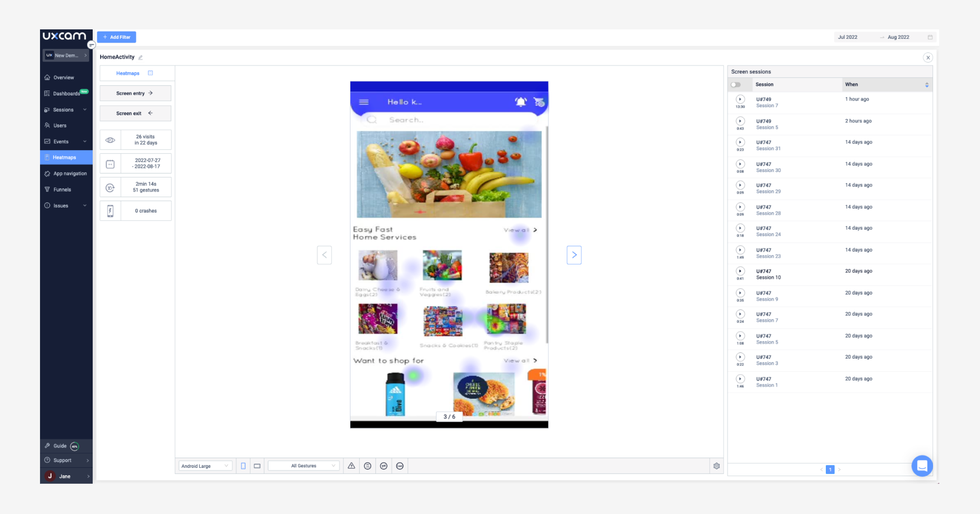Click the rage taps warning triangle icon
The image size is (980, 514).
pos(352,465)
